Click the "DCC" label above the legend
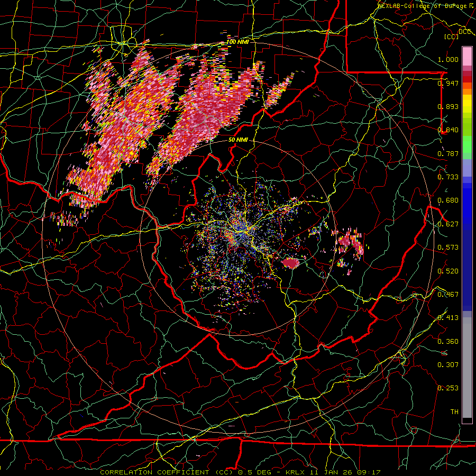 click(464, 32)
